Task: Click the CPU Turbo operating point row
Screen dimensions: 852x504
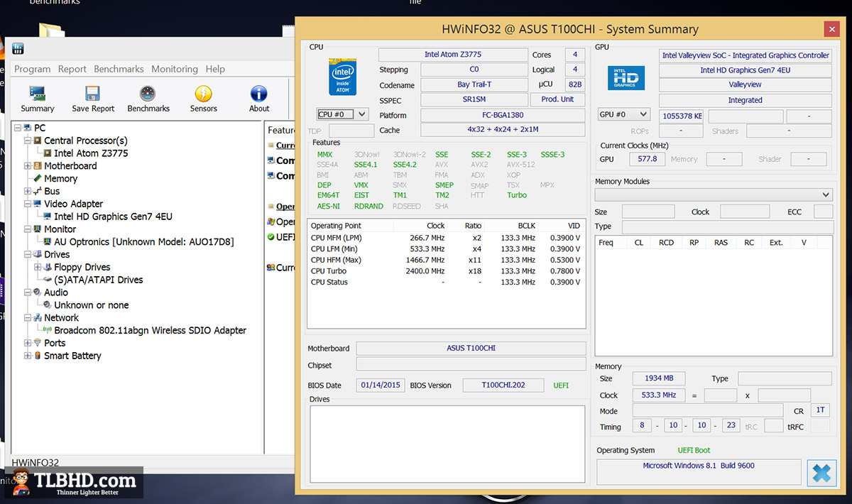Action: [x=446, y=270]
